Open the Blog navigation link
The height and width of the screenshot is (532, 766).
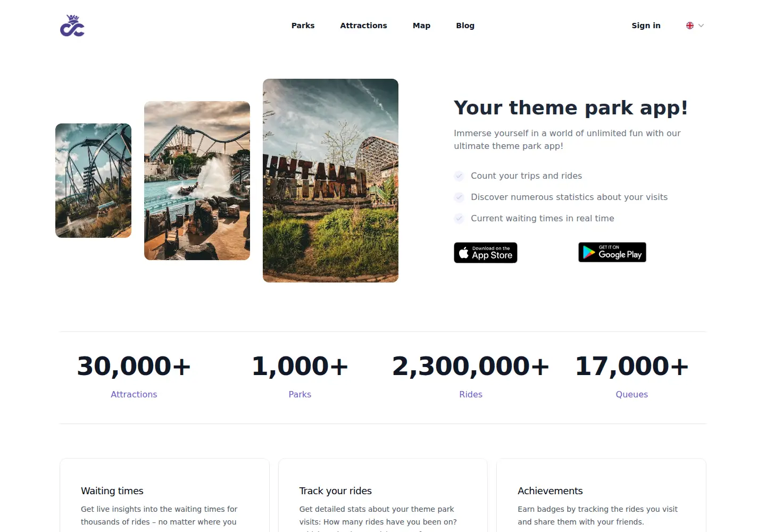click(465, 26)
